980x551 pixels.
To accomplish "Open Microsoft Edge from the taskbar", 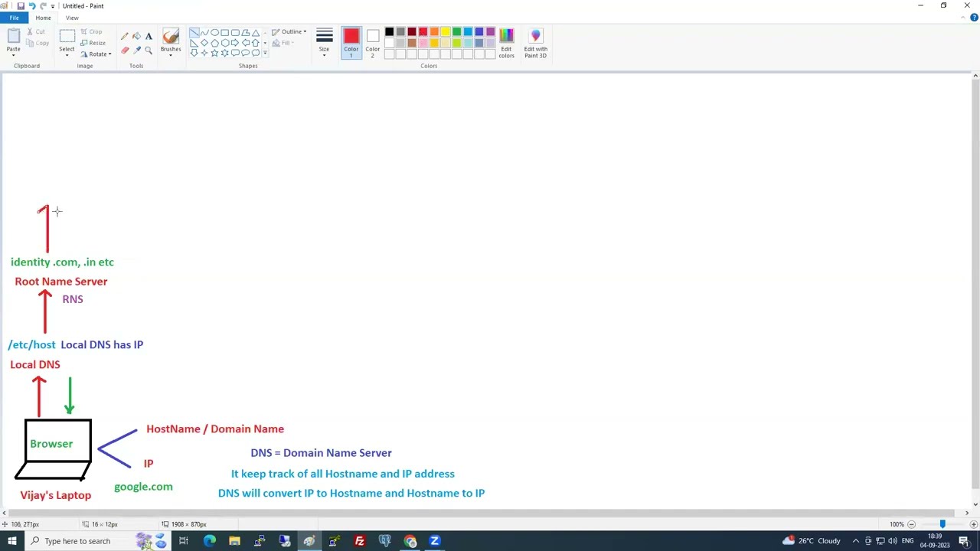I will [x=209, y=541].
